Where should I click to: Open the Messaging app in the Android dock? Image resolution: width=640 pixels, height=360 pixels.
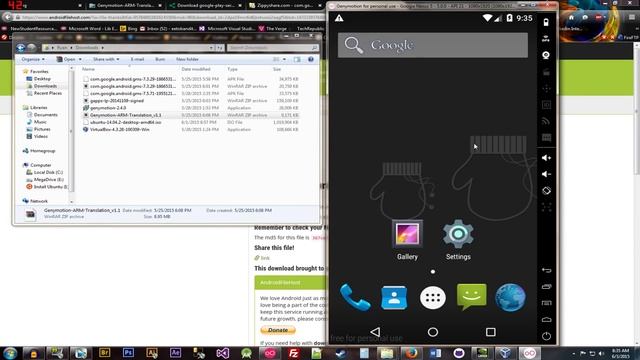[471, 297]
